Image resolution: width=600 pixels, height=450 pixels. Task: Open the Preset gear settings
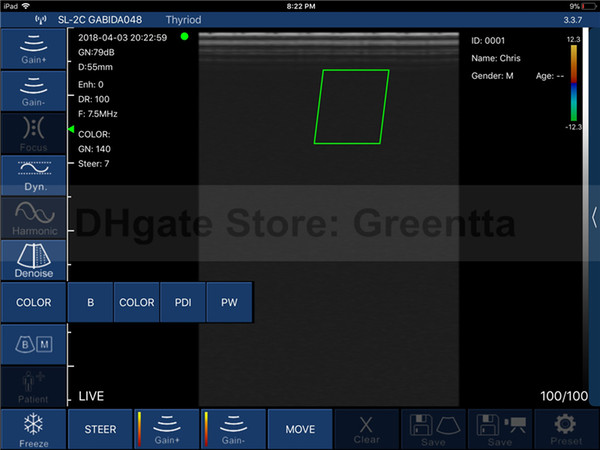pos(566,429)
